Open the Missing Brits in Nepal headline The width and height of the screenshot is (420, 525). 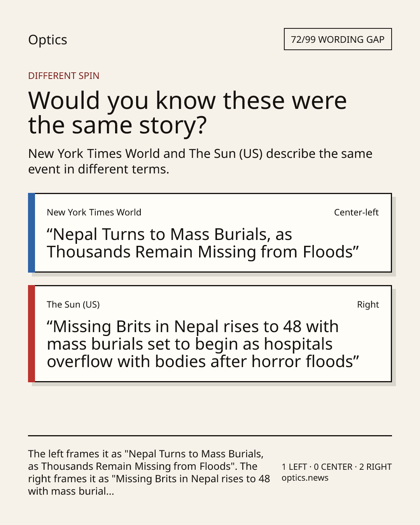203,344
